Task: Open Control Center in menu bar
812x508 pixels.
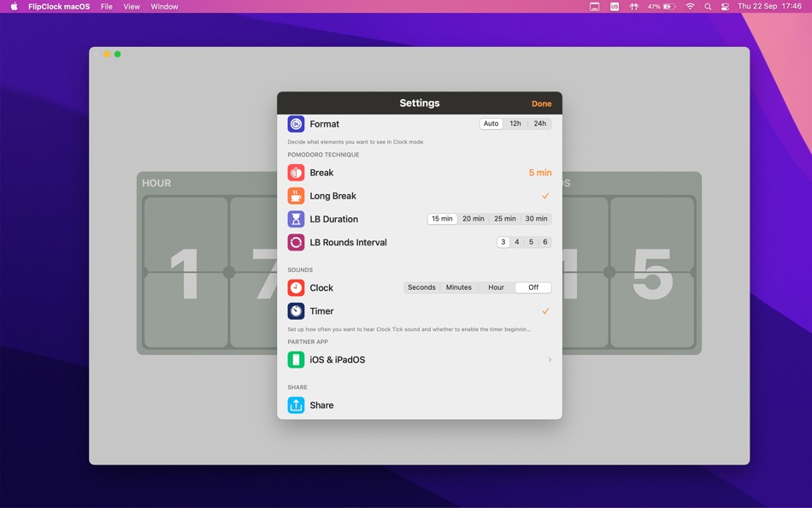Action: [x=725, y=7]
